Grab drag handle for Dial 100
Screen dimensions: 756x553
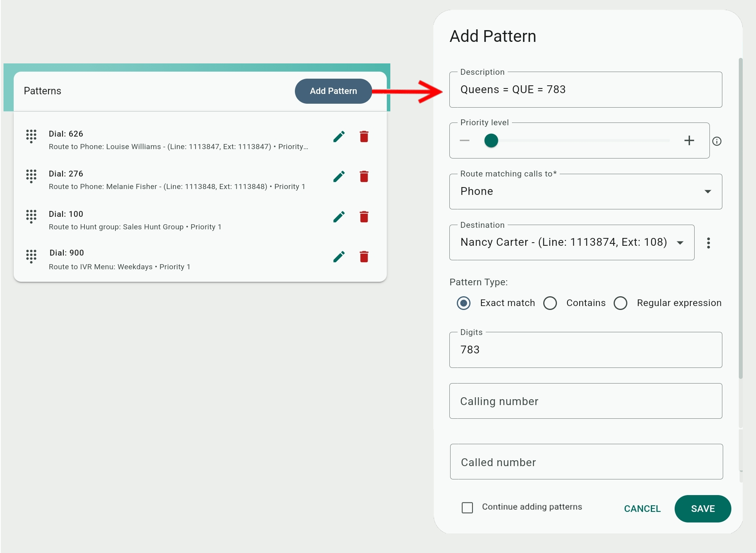click(x=31, y=216)
